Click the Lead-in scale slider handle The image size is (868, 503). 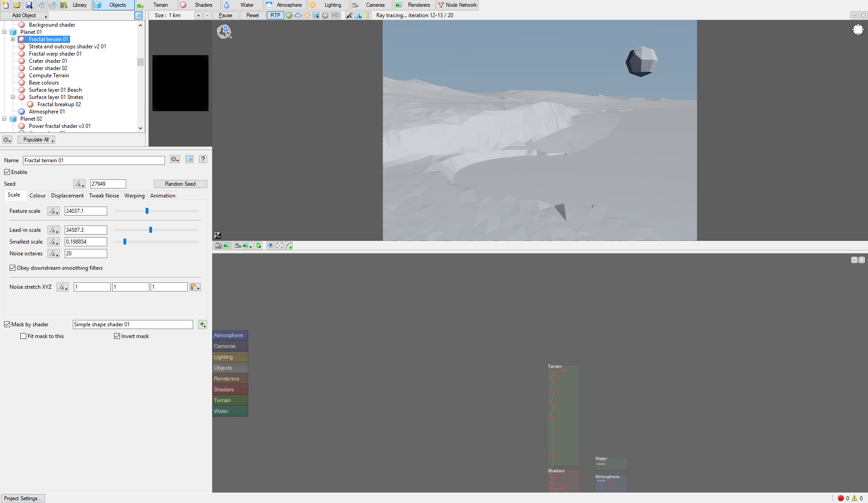tap(151, 230)
